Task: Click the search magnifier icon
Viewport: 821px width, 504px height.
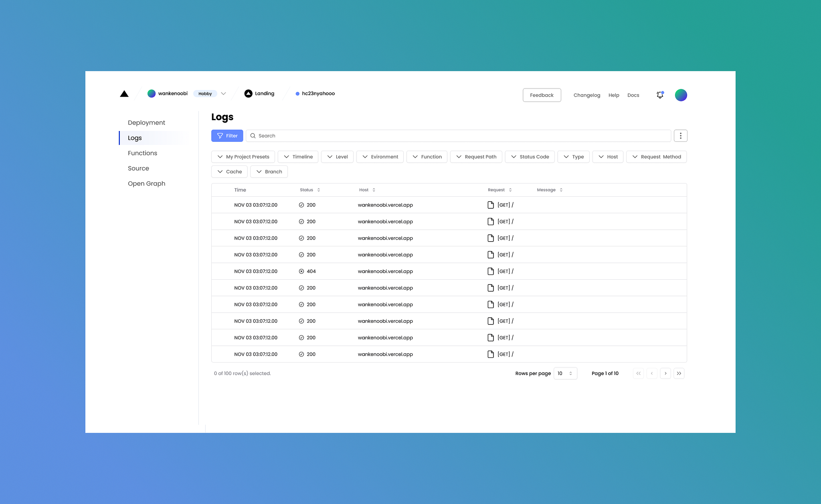Action: tap(253, 136)
